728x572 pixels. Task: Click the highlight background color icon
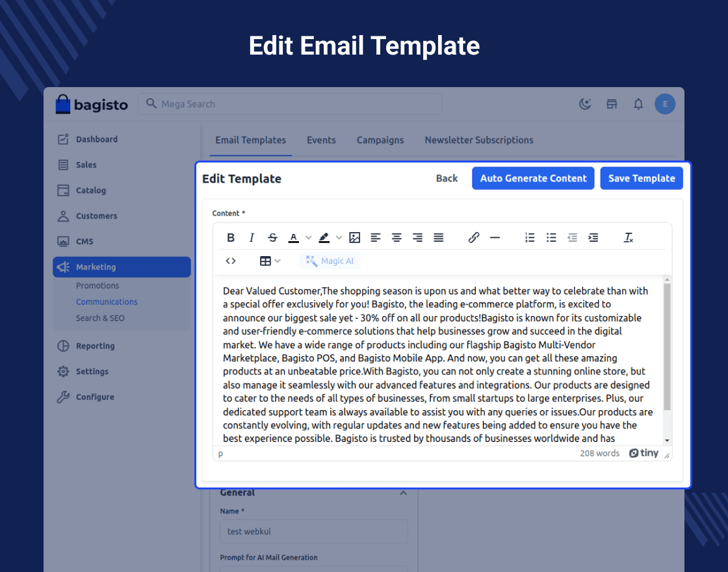[324, 238]
